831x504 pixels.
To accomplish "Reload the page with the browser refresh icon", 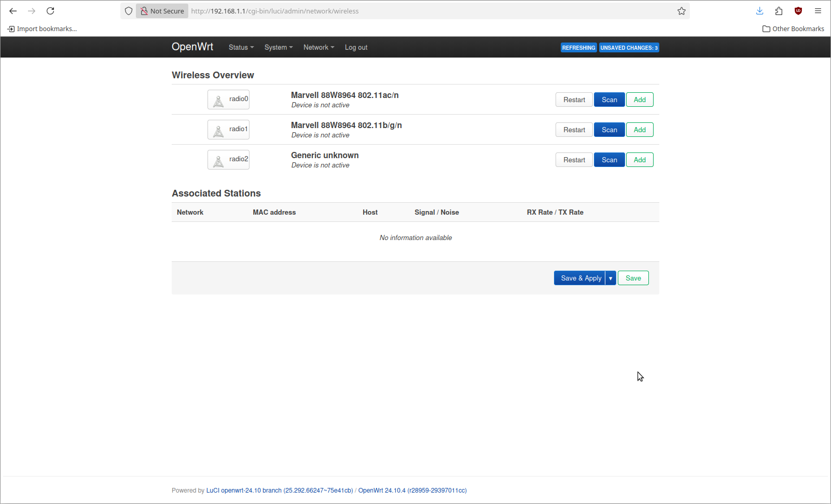I will click(50, 11).
